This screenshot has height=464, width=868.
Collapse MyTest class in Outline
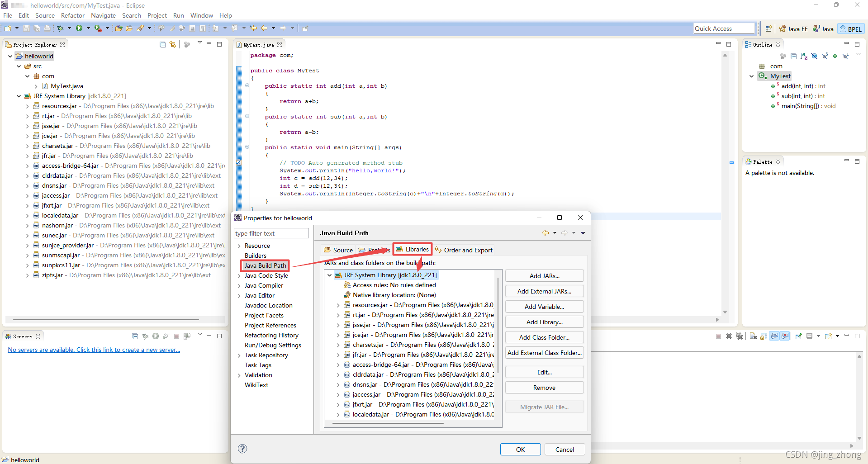coord(752,76)
